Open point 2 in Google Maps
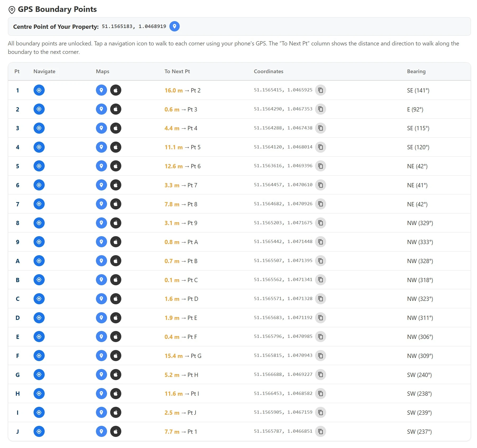 click(x=101, y=109)
